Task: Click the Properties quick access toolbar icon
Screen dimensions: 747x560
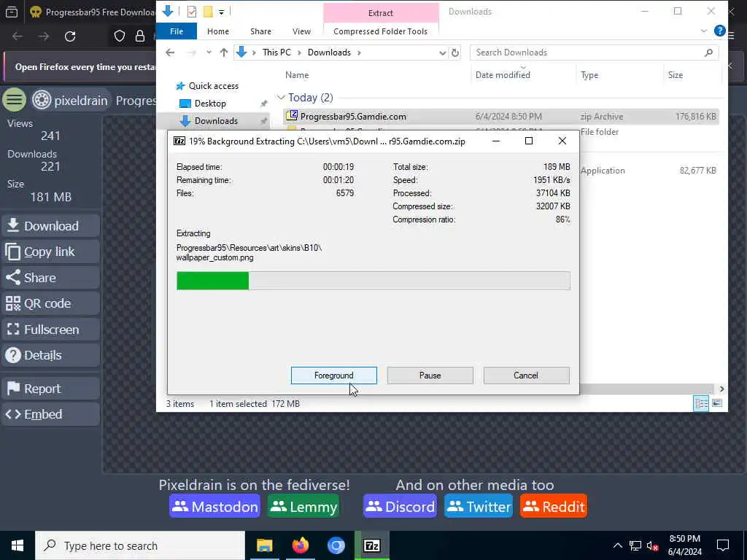Action: [192, 12]
